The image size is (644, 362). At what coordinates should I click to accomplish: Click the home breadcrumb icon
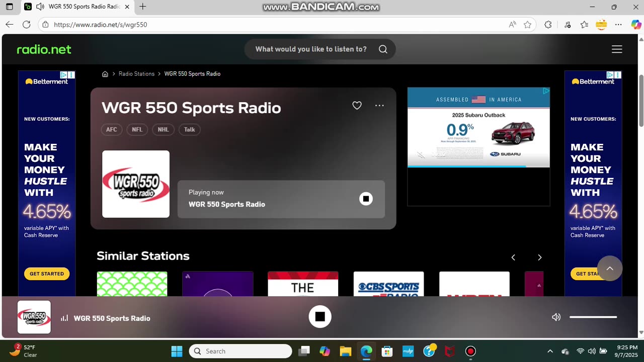tap(105, 74)
